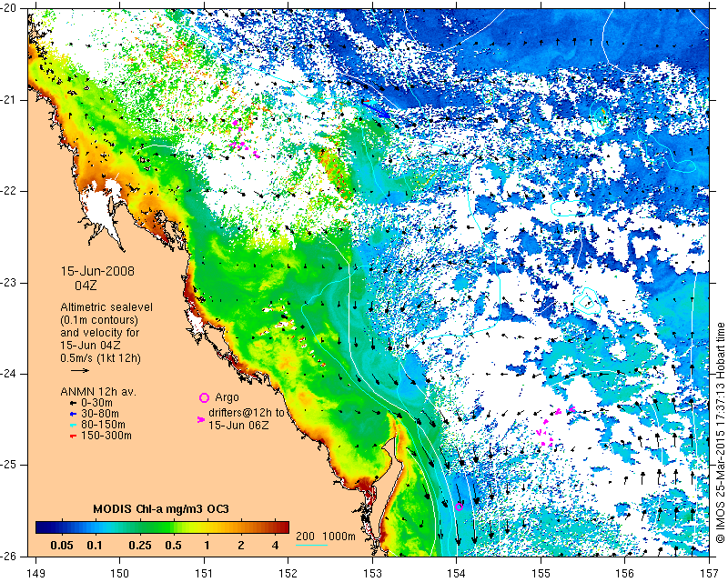This screenshot has height=582, width=728.
Task: Click the '15-Jun 04Z' text line
Action: pyautogui.click(x=90, y=346)
